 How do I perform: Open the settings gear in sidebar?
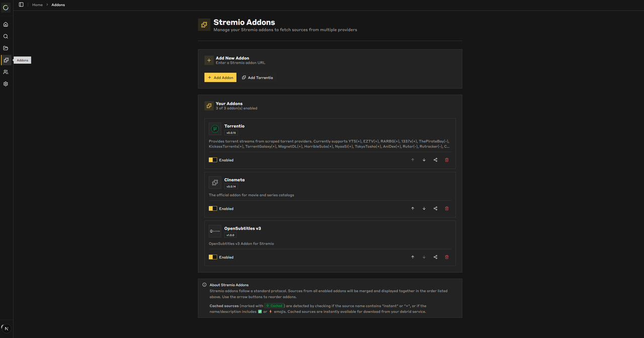6,84
